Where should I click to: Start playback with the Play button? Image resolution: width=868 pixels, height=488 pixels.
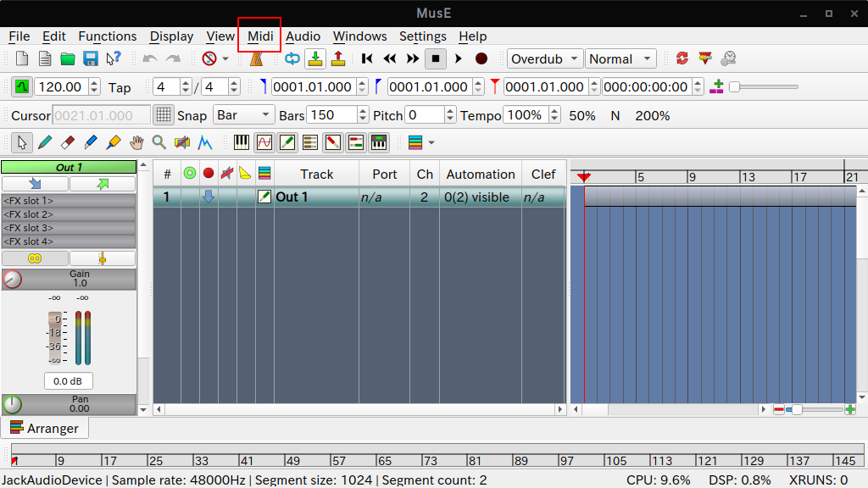pyautogui.click(x=459, y=58)
